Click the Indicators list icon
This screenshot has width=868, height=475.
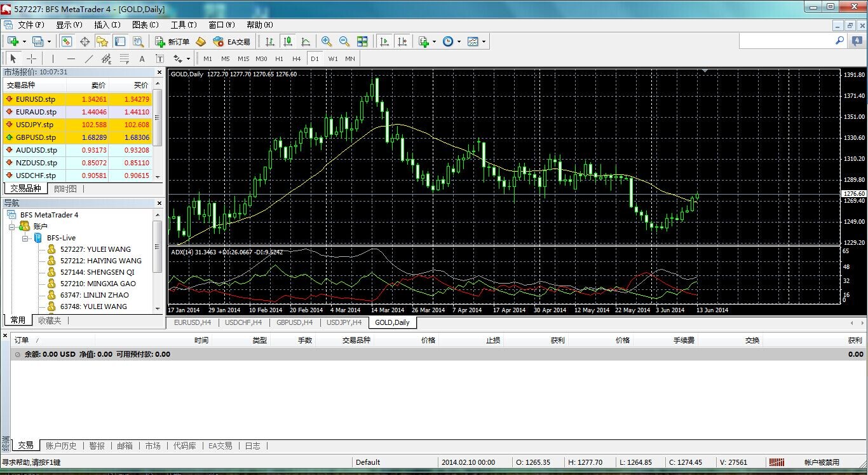click(424, 41)
